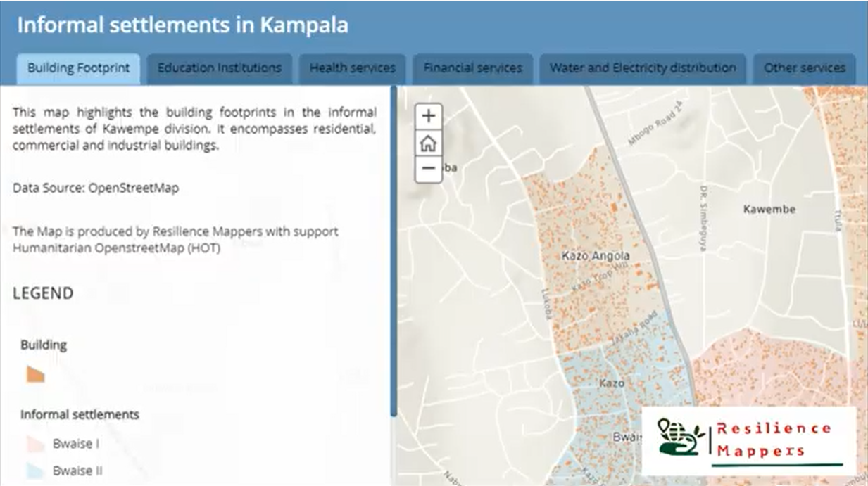Click the Resilience Mappers logo text

pyautogui.click(x=773, y=439)
